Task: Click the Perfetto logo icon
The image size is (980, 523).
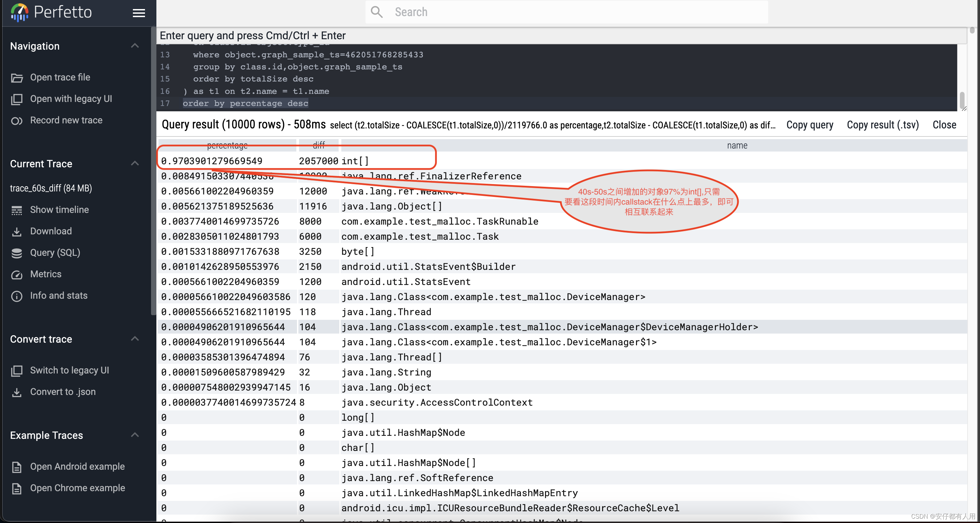Action: (x=19, y=12)
